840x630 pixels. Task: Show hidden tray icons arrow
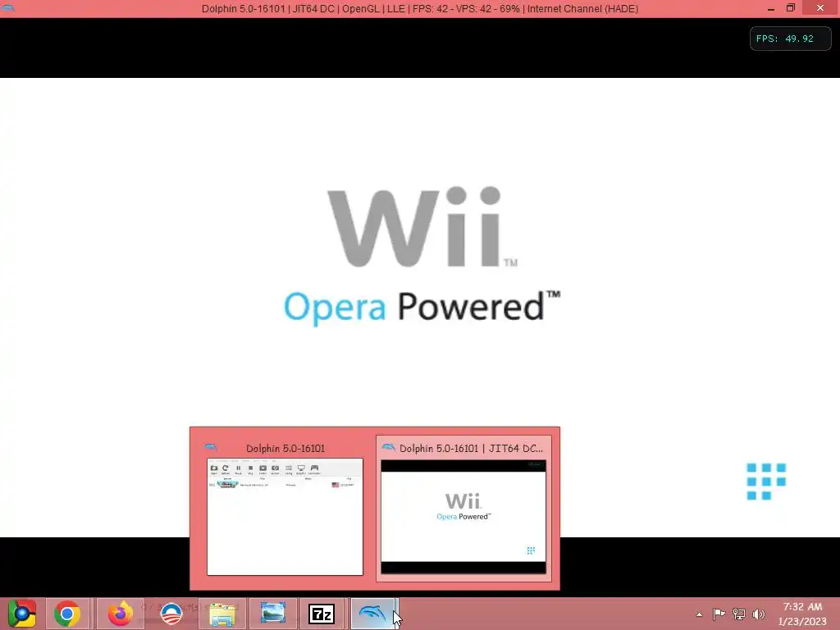tap(699, 614)
